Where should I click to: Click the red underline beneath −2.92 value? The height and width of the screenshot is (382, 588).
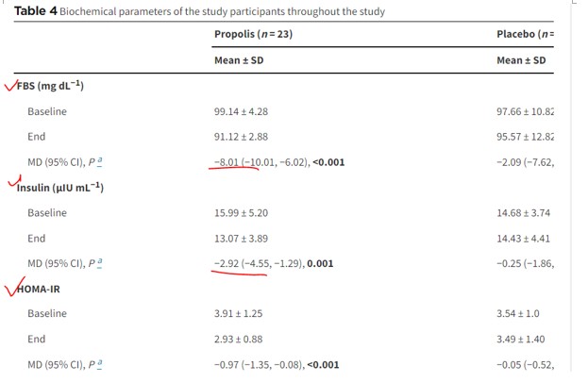click(x=239, y=273)
